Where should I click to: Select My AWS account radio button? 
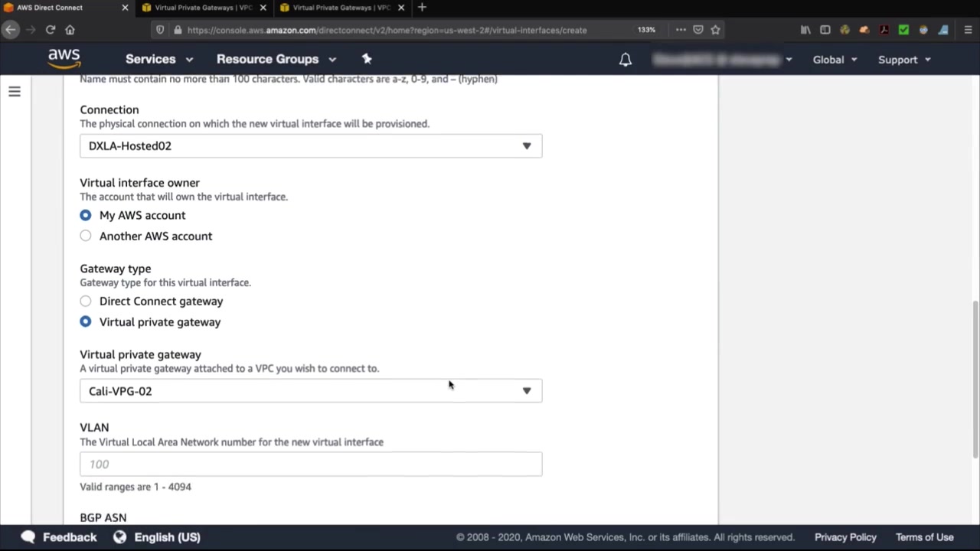(86, 216)
